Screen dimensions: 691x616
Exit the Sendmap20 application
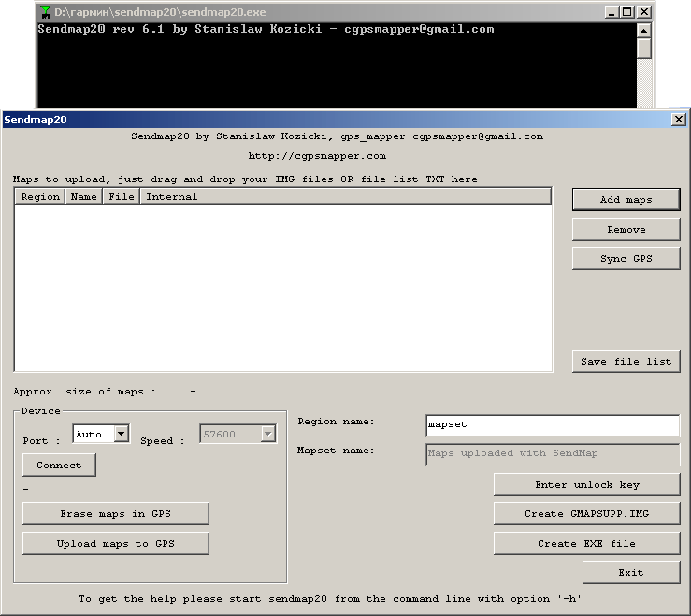(x=630, y=572)
